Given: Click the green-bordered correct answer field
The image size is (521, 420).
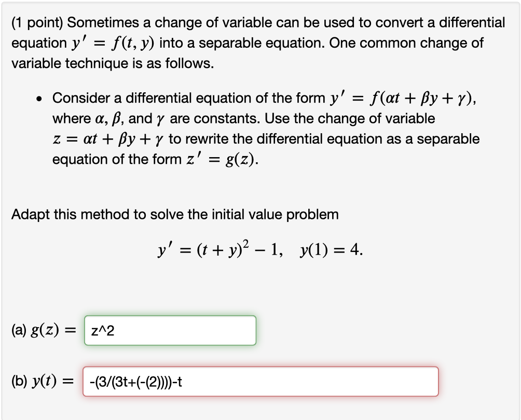Looking at the screenshot, I should point(170,330).
